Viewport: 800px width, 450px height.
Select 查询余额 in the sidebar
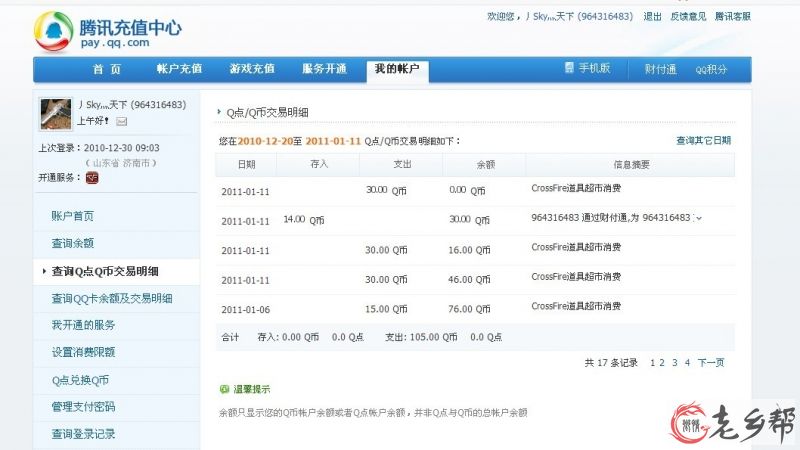(73, 243)
